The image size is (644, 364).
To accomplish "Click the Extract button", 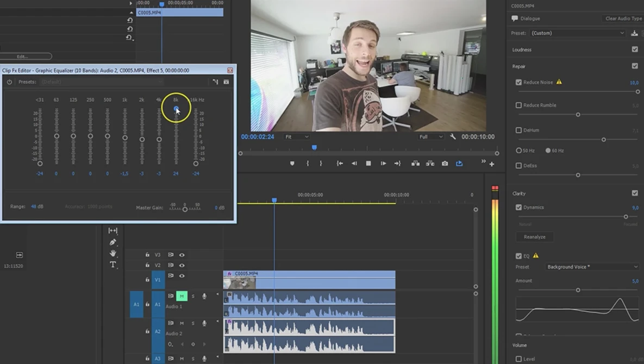I will click(430, 164).
